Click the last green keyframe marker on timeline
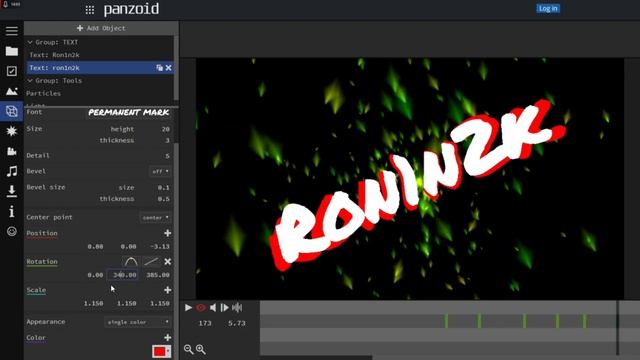640x360 pixels. pos(585,321)
